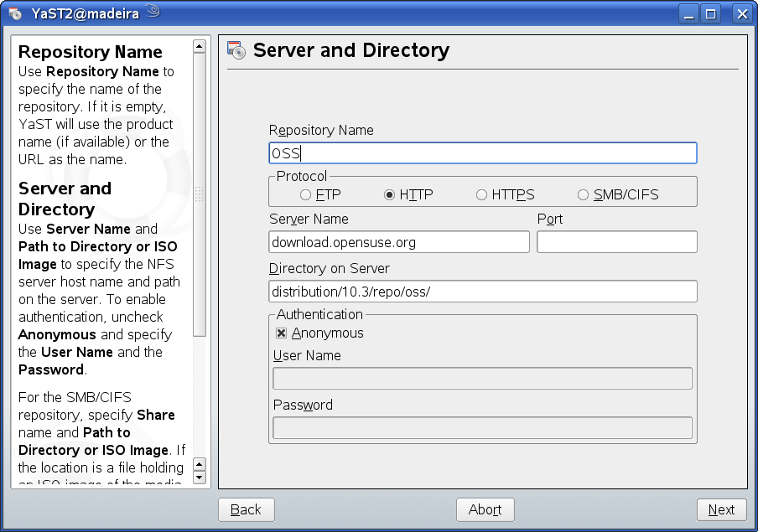Choose HTTPS as the protocol

coord(505,194)
